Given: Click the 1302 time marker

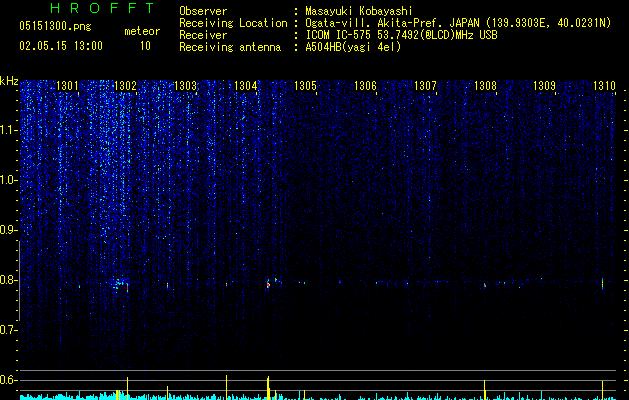Looking at the screenshot, I should click(x=126, y=86).
